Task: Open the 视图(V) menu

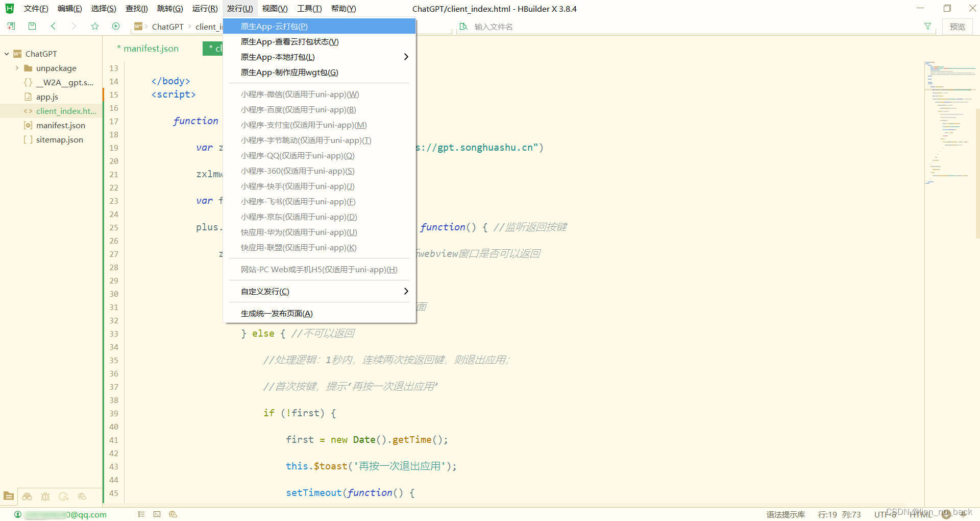Action: pyautogui.click(x=275, y=9)
